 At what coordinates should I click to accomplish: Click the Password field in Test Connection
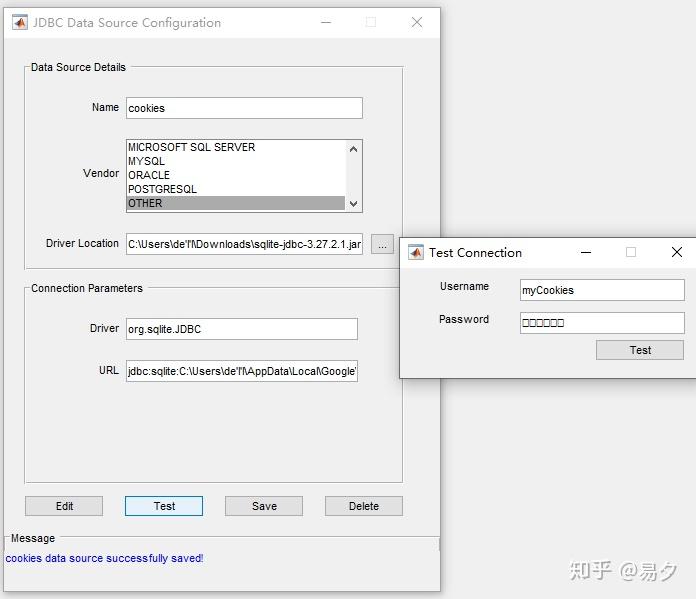[x=602, y=323]
